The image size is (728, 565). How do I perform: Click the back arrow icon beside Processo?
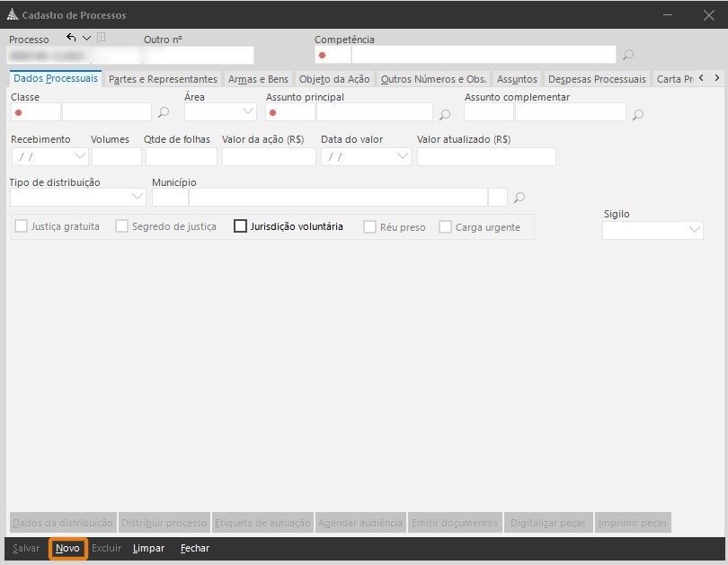click(x=71, y=38)
